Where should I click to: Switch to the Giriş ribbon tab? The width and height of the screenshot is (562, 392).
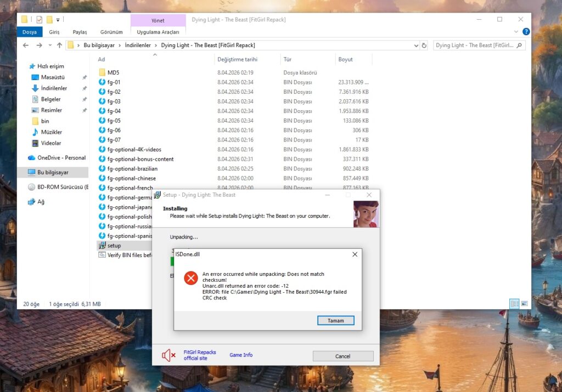point(54,32)
